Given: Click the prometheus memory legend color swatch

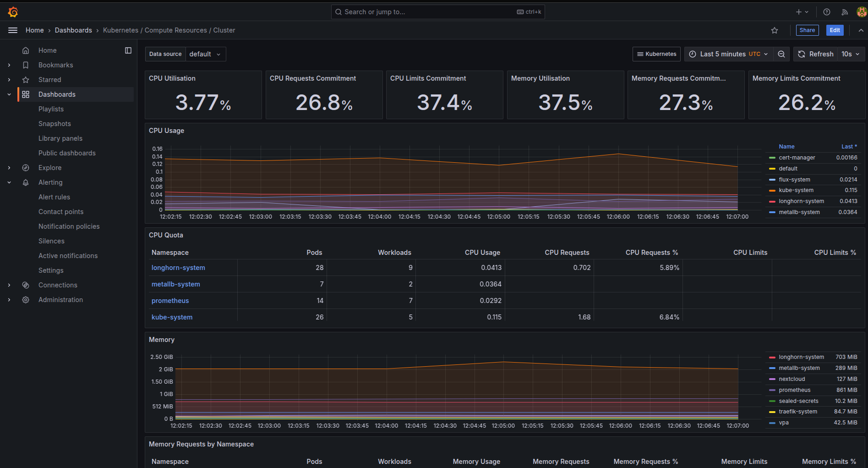Looking at the screenshot, I should click(x=772, y=390).
